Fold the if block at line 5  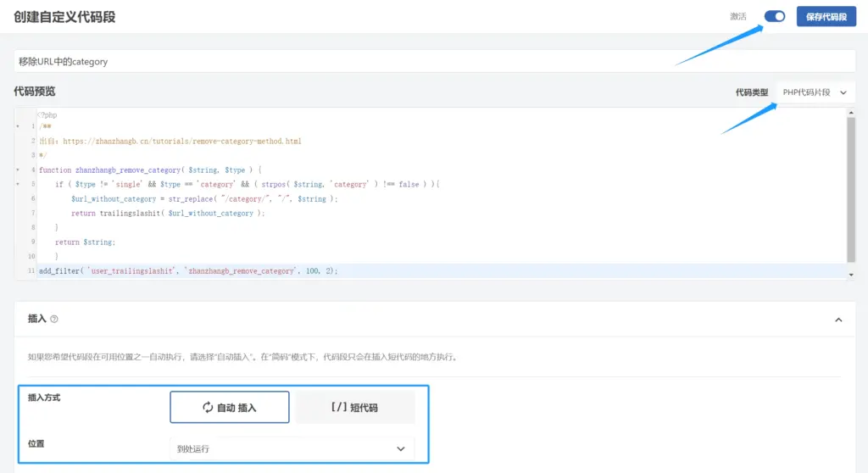coord(18,185)
